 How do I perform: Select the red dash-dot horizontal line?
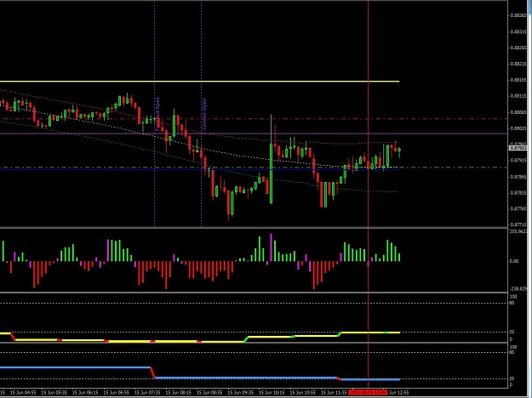point(254,119)
